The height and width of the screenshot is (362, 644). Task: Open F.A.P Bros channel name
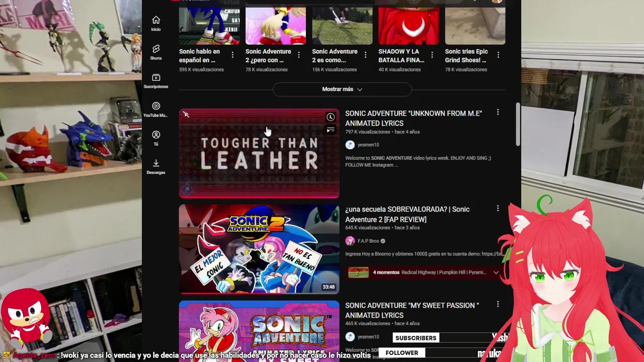(368, 241)
